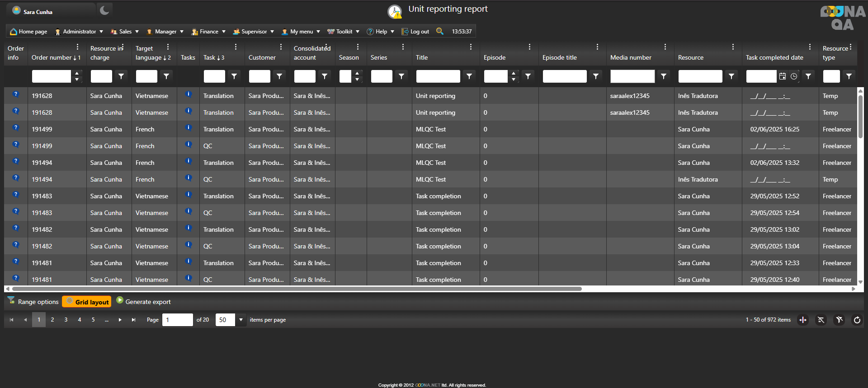868x388 pixels.
Task: Open the time picker for Task completed date
Action: click(x=794, y=76)
